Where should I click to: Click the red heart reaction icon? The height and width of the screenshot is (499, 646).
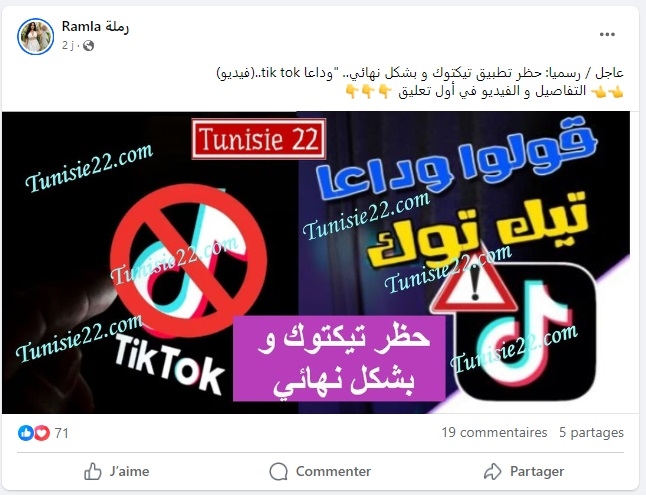pos(42,433)
